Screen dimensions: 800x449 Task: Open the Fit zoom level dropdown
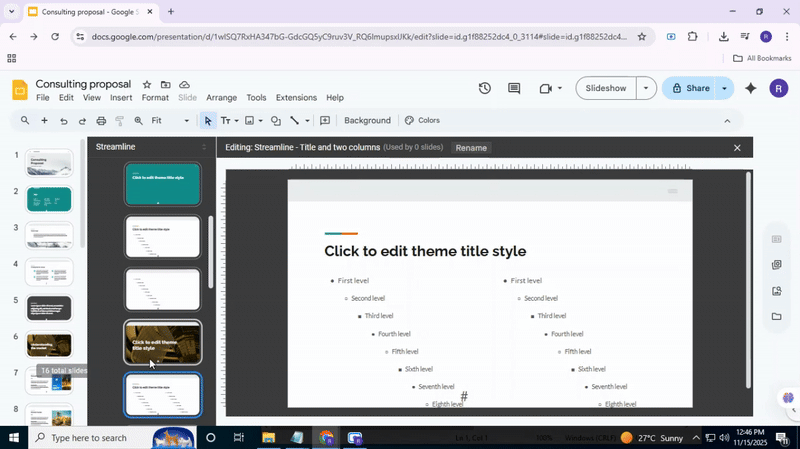[170, 121]
